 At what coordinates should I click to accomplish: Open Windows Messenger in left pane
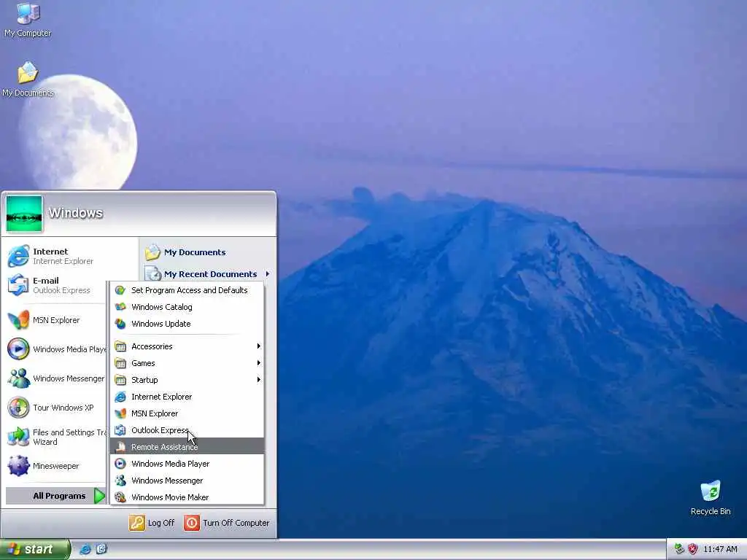point(55,378)
